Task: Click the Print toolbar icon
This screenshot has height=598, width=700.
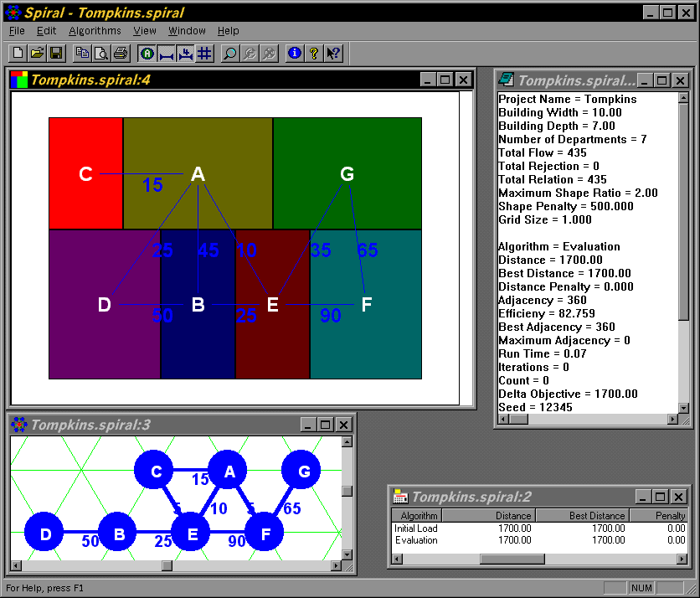Action: pyautogui.click(x=120, y=54)
